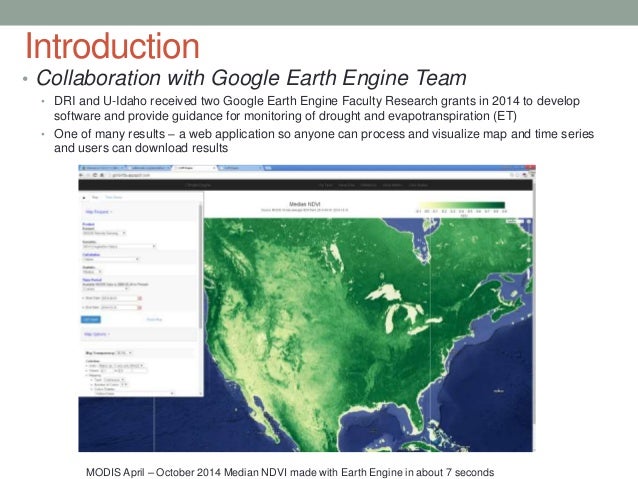Open the dataset type dropdown under Product

click(x=104, y=233)
